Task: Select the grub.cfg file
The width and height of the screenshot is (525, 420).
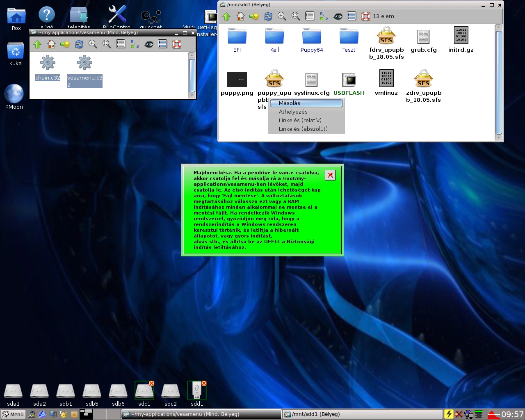Action: tap(424, 41)
